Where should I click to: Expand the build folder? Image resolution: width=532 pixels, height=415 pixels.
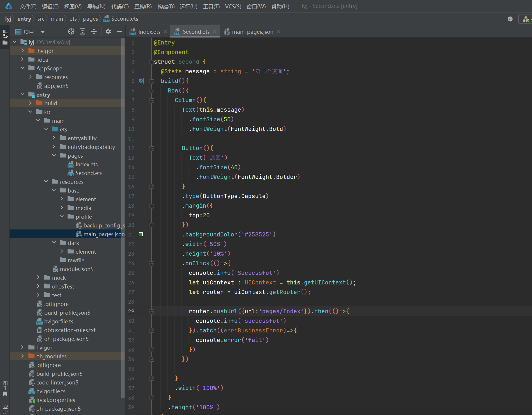pyautogui.click(x=30, y=103)
